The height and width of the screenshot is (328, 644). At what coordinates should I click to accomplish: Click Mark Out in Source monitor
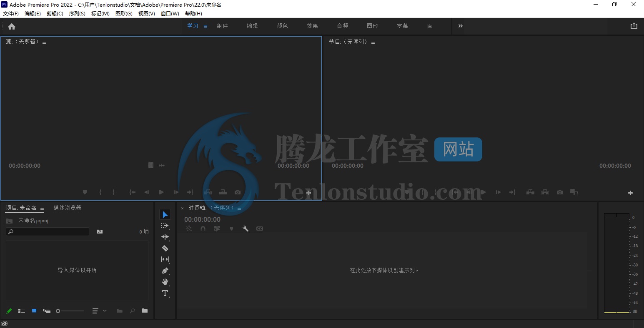pos(113,192)
